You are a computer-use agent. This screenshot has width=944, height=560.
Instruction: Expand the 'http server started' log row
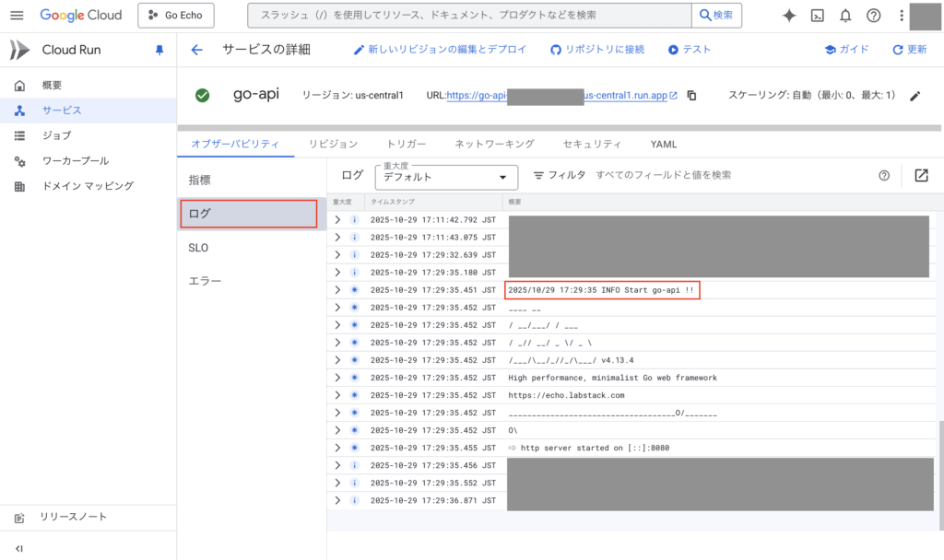pyautogui.click(x=337, y=448)
